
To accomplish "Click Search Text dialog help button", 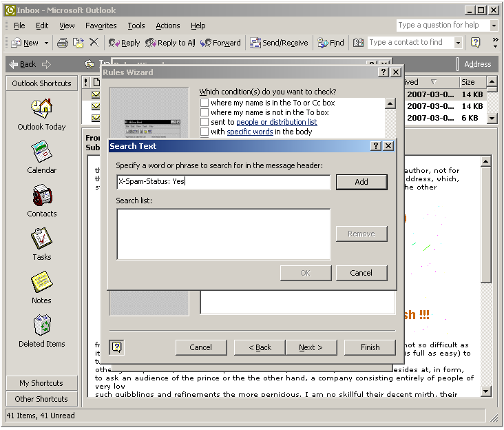I will pyautogui.click(x=376, y=146).
